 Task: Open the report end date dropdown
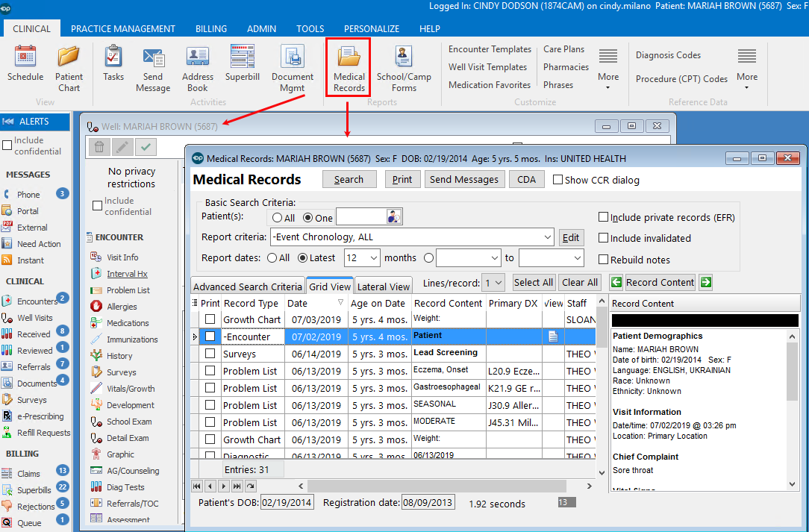point(578,257)
